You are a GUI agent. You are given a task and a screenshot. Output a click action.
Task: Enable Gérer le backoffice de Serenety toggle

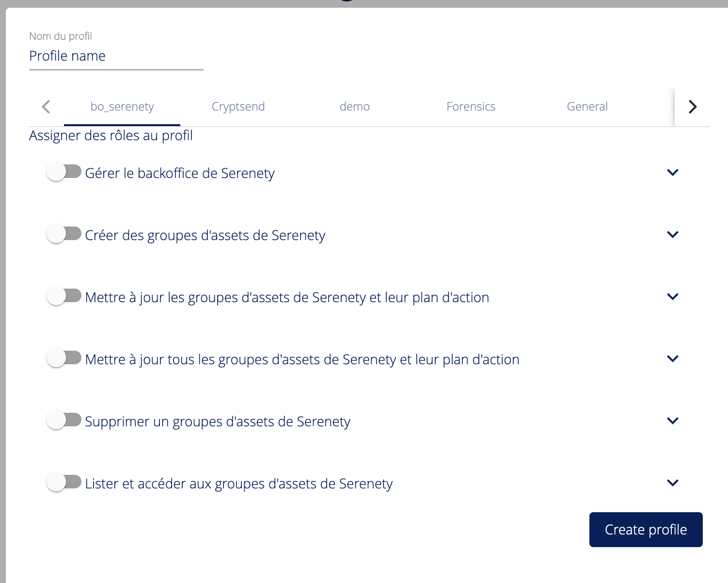coord(63,172)
